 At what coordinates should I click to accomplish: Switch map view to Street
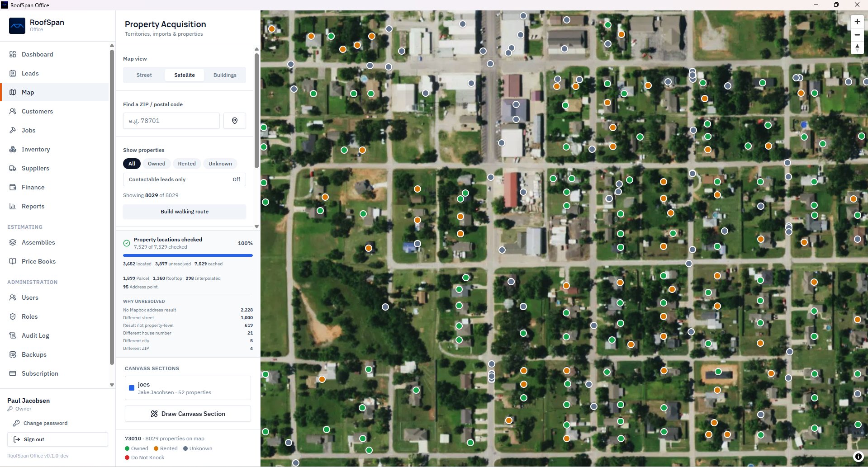[144, 75]
